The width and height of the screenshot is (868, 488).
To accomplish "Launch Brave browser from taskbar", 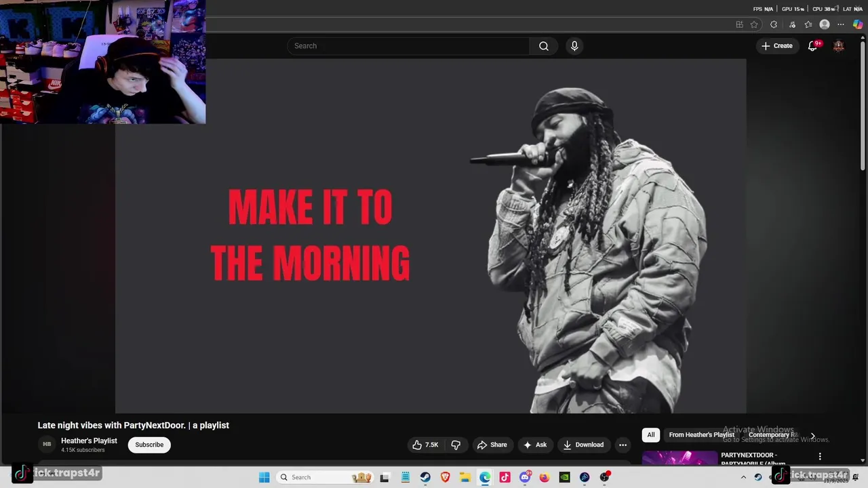I will tap(445, 477).
